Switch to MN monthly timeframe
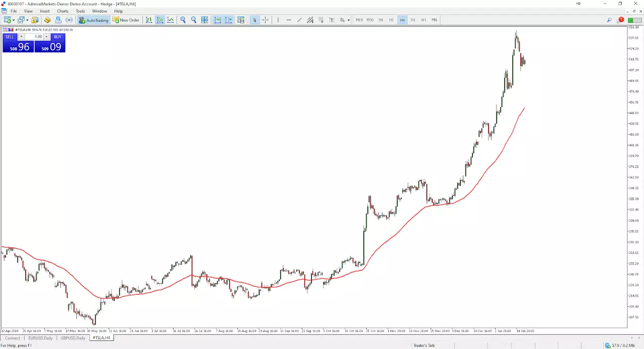Viewport: 644px width, 349px height. pyautogui.click(x=434, y=20)
